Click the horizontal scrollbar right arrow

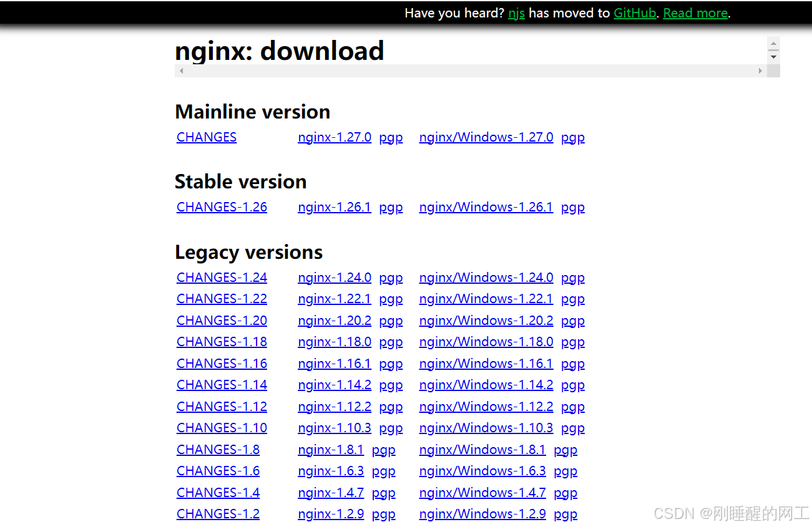pos(760,70)
